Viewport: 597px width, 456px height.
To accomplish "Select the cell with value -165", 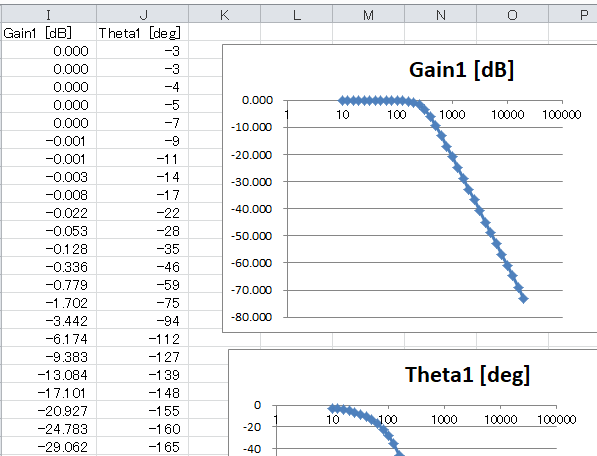I will point(143,447).
